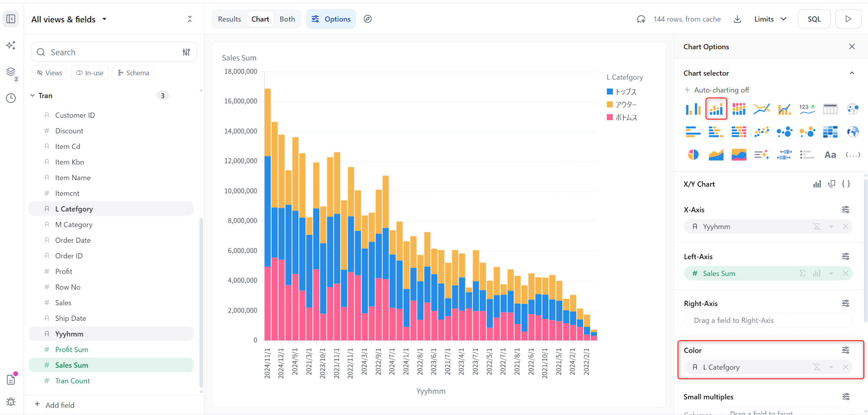Choose the line chart icon
The height and width of the screenshot is (415, 868).
(x=761, y=109)
